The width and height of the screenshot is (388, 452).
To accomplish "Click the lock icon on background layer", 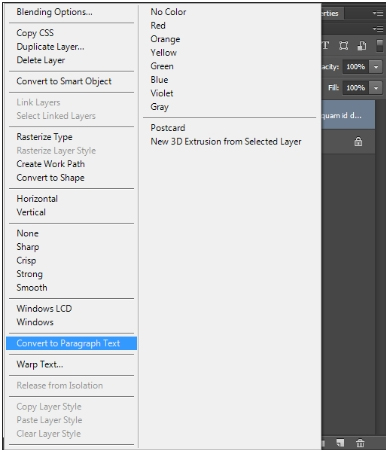I will coord(358,142).
